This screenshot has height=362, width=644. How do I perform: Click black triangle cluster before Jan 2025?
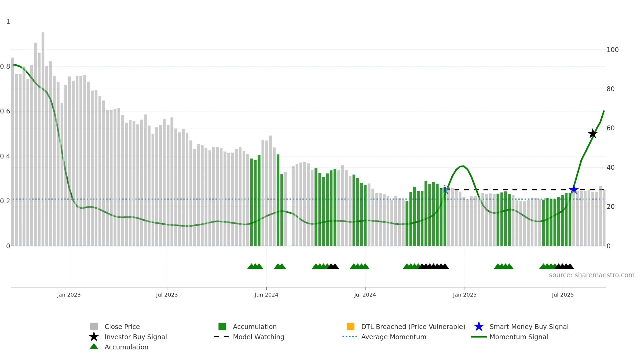click(433, 266)
